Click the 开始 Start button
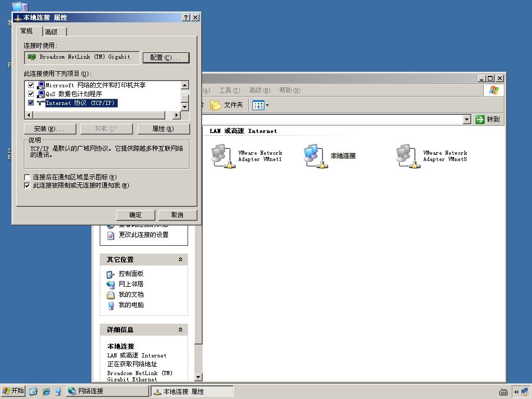The height and width of the screenshot is (399, 532). coord(13,391)
